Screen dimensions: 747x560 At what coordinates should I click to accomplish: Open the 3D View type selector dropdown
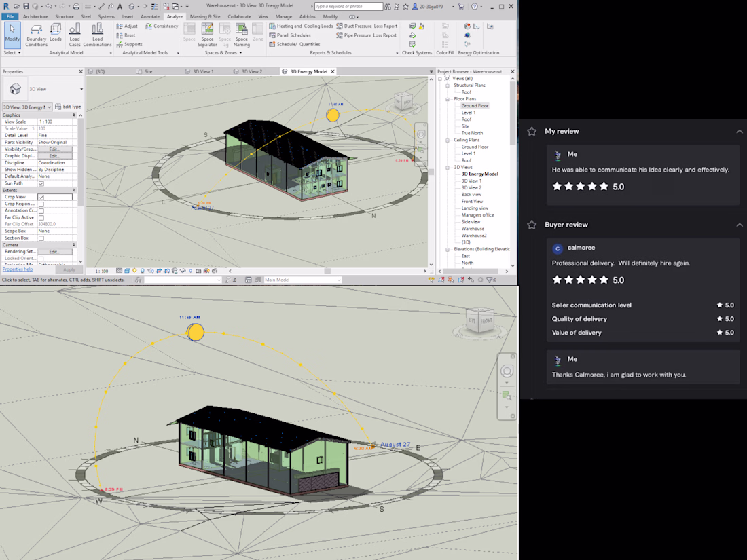point(81,89)
